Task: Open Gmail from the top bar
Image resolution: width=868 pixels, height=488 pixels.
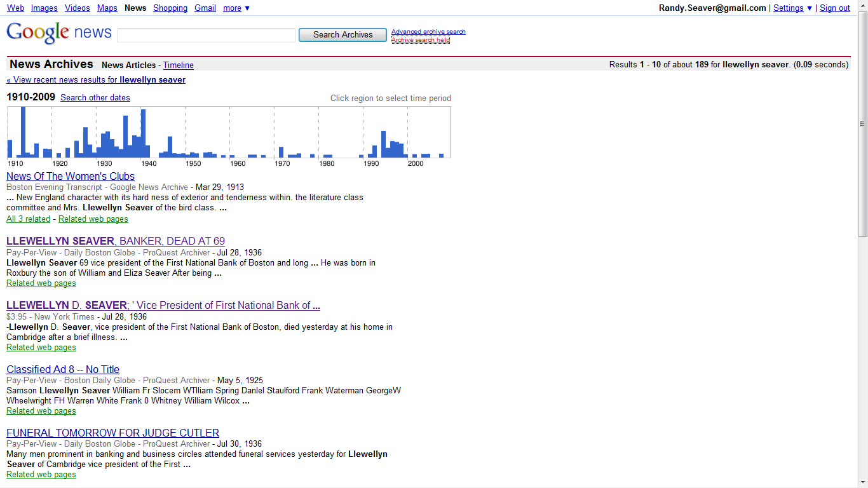Action: pyautogui.click(x=205, y=8)
